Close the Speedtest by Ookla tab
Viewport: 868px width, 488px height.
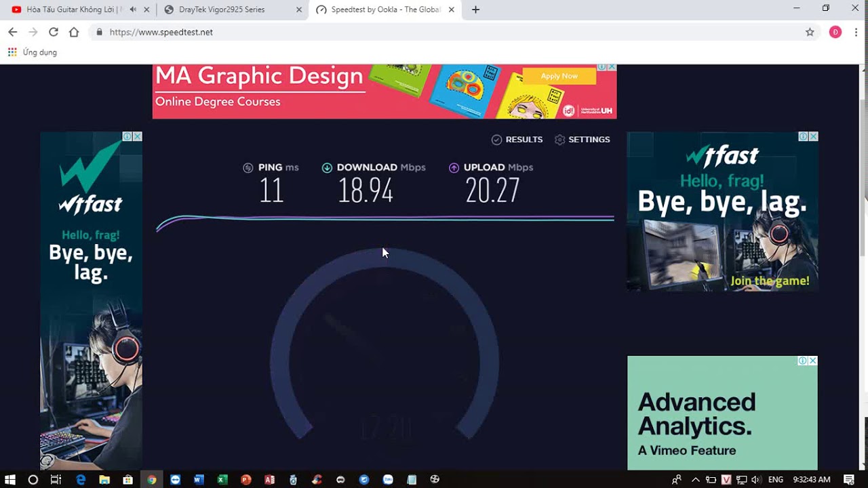point(451,9)
